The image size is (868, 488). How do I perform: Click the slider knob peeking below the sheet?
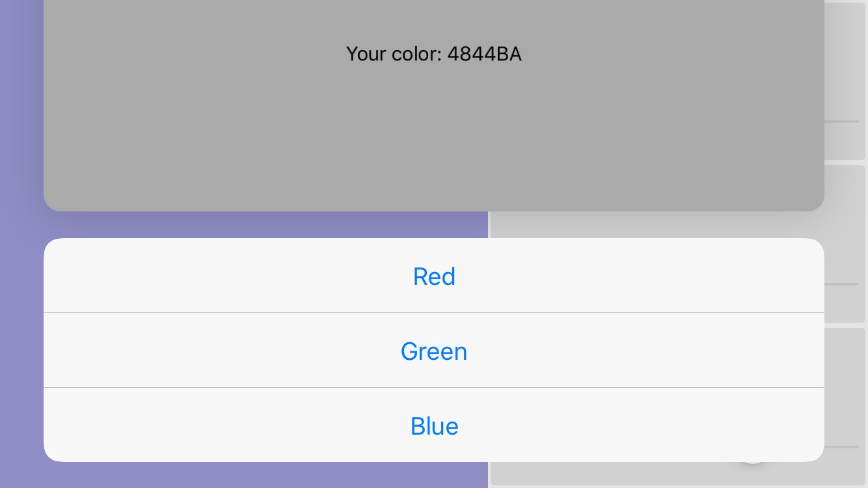(x=753, y=463)
